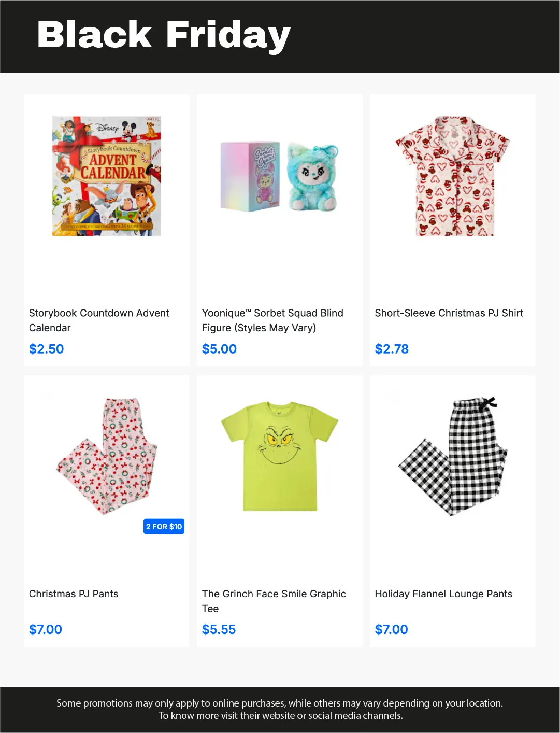Click the checkered Flannel Lounge Pants photo
The height and width of the screenshot is (733, 560).
[452, 456]
